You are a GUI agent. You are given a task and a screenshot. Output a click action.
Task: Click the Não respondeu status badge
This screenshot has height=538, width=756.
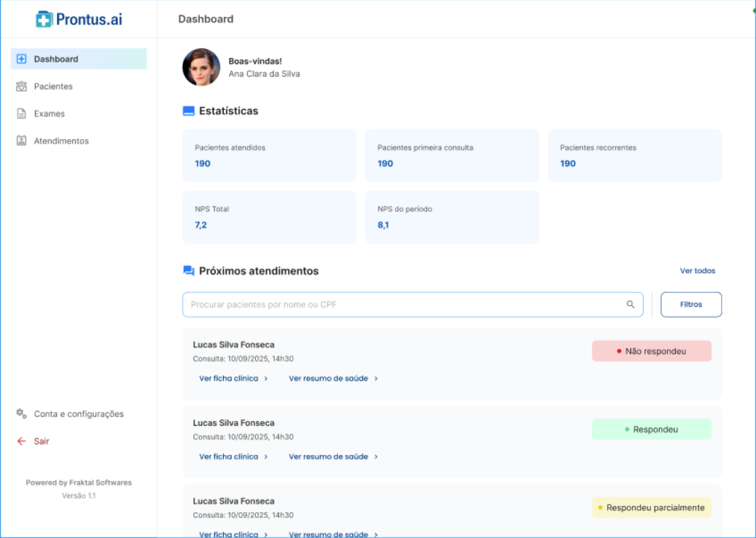click(x=652, y=351)
